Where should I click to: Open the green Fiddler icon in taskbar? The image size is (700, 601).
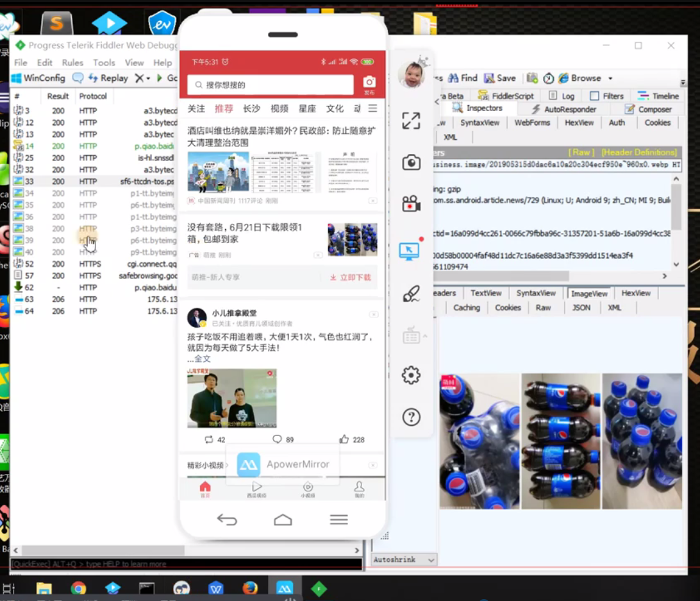pos(319,588)
